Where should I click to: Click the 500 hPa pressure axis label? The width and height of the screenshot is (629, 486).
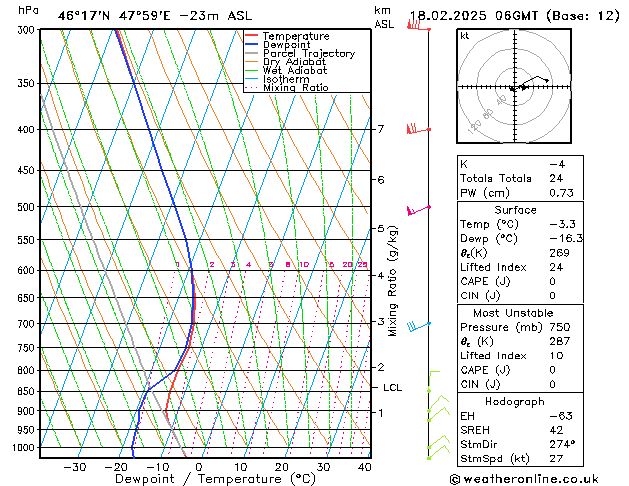pos(26,207)
